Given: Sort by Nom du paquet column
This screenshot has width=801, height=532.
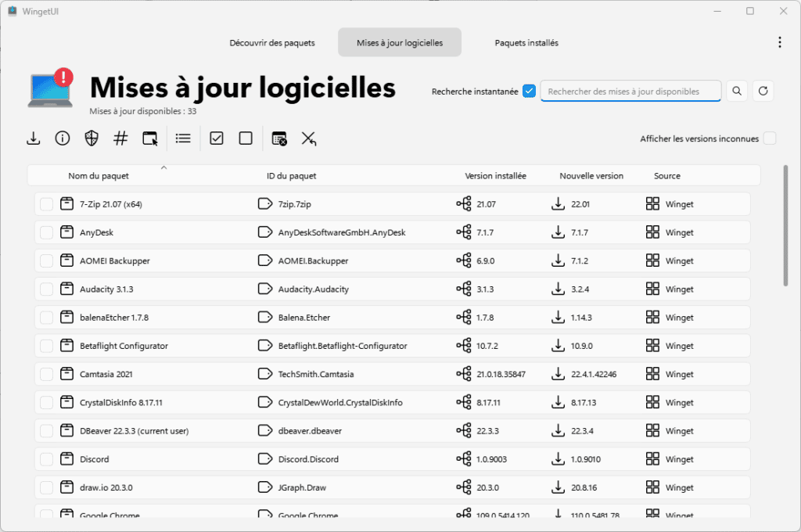Looking at the screenshot, I should coord(99,176).
